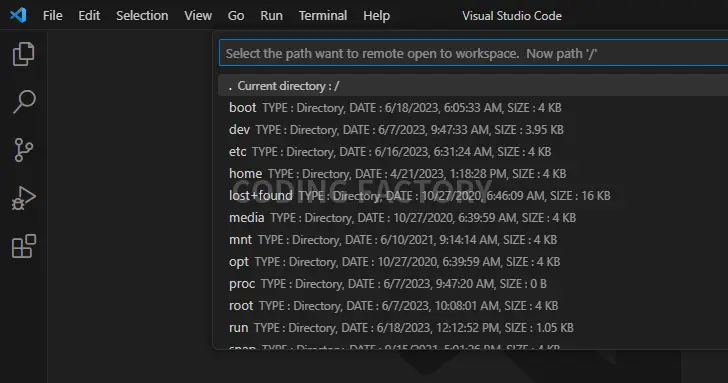Select the root directory entry
728x383 pixels.
coord(473,305)
